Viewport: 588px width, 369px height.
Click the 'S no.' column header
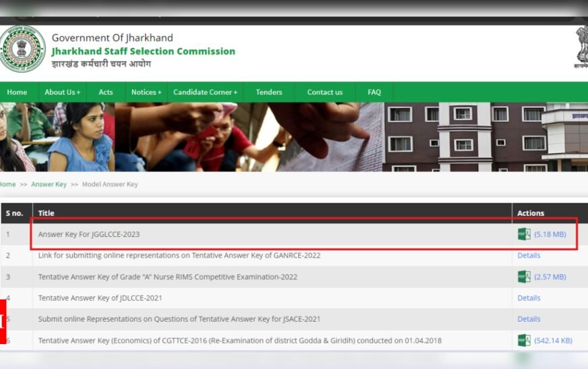point(14,213)
